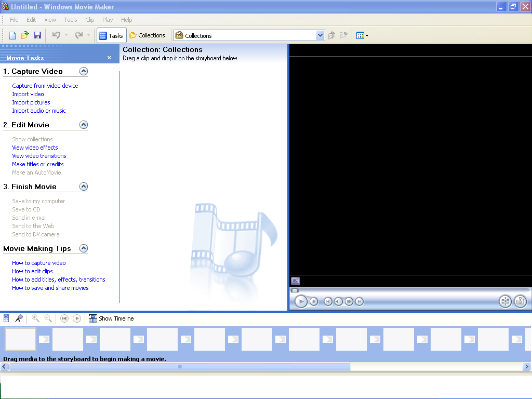
Task: Click the Narrate Timeline microphone icon
Action: coord(19,318)
